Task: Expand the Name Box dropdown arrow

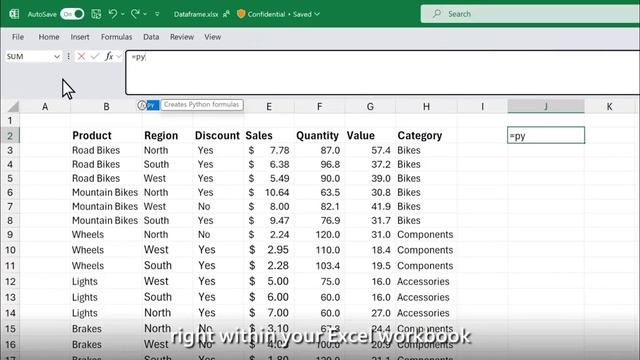Action: 57,57
